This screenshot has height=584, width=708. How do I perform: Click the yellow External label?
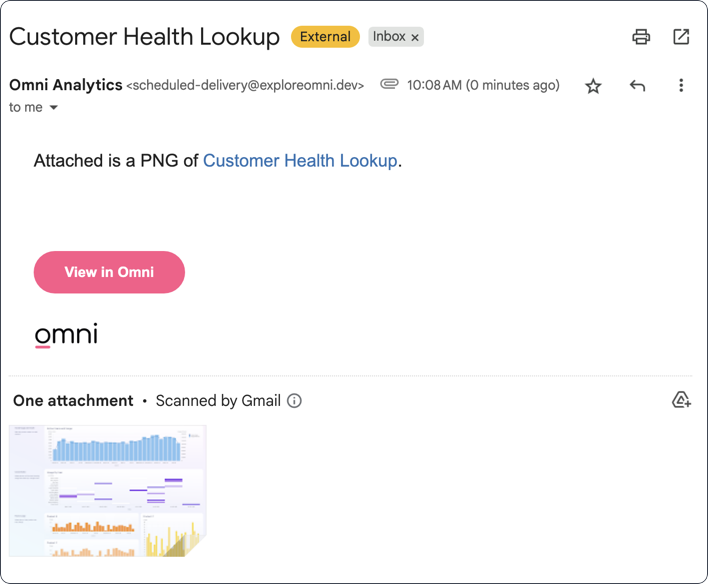pyautogui.click(x=325, y=37)
